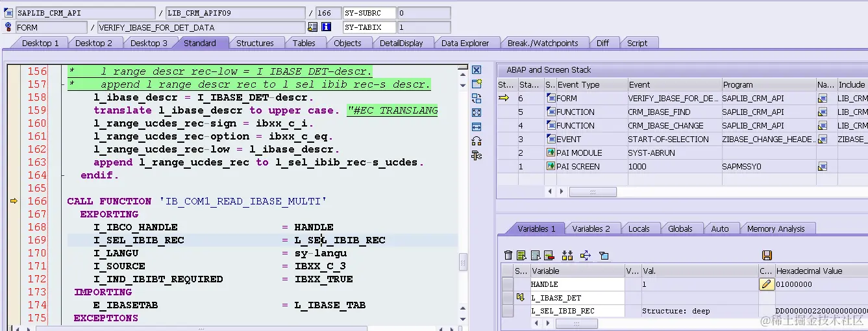868x331 pixels.
Task: Click the SY-SUBRC field
Action: [369, 13]
